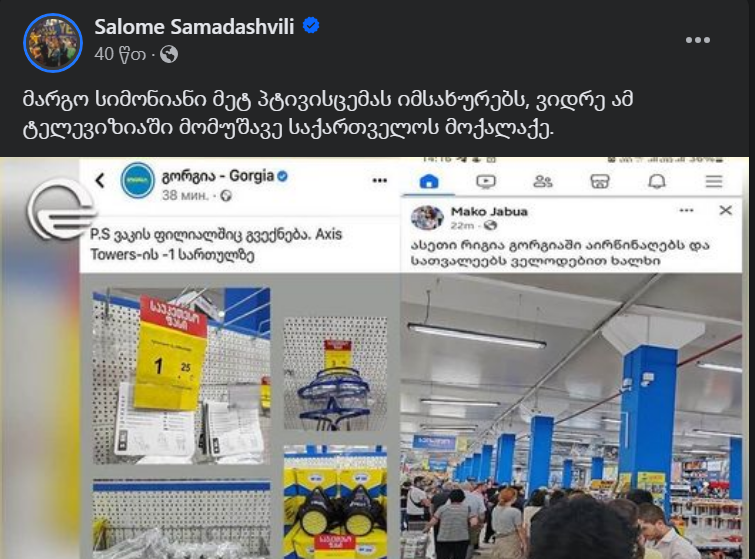Open the Mako Jabua author name
The width and height of the screenshot is (755, 559).
pyautogui.click(x=489, y=211)
